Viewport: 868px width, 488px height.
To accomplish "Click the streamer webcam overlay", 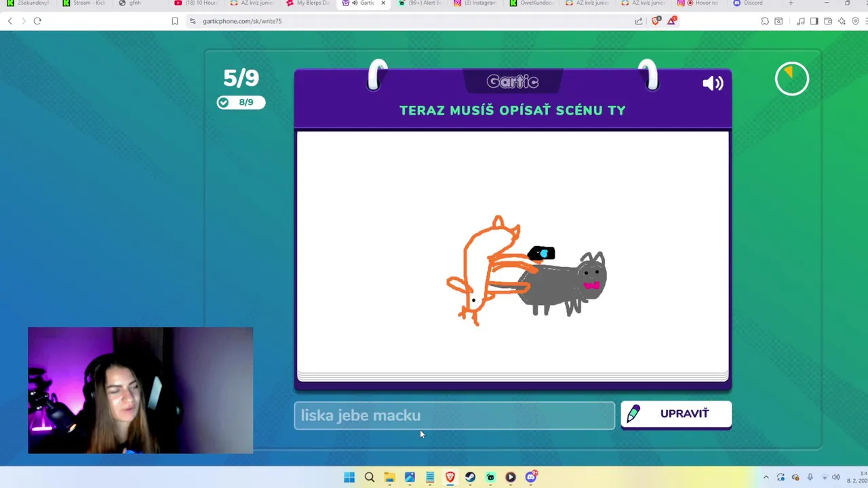I will [x=140, y=390].
